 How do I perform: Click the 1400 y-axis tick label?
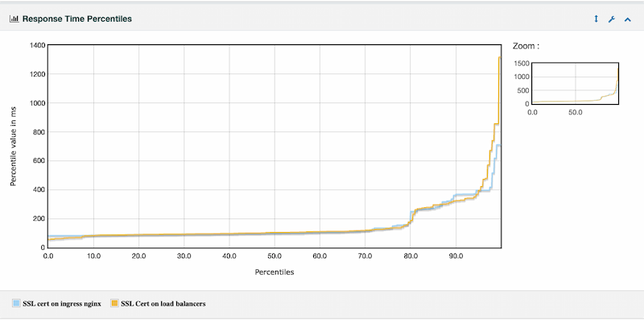pos(38,45)
